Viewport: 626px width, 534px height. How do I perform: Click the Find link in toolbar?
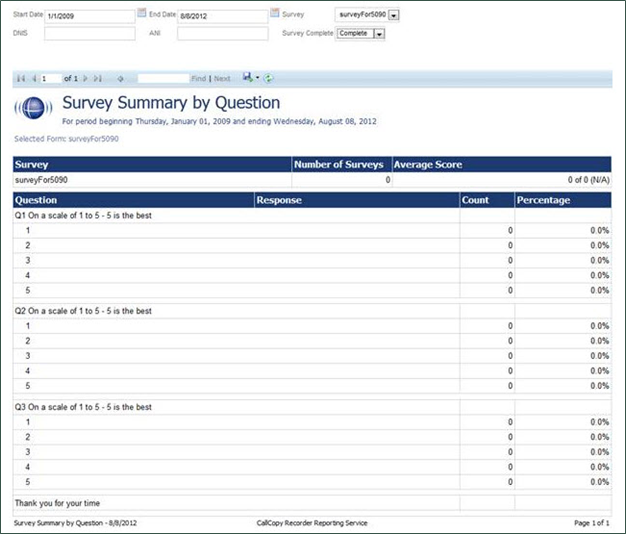198,78
